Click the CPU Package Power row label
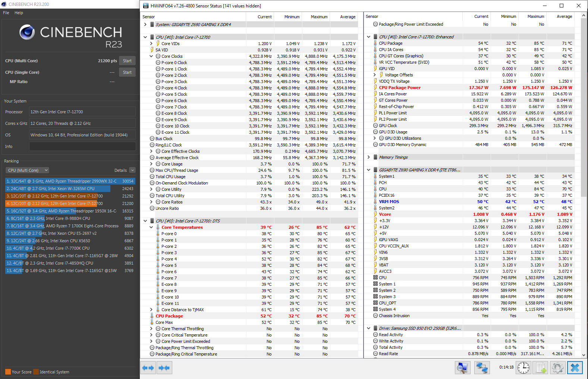588x379 pixels. [x=400, y=88]
